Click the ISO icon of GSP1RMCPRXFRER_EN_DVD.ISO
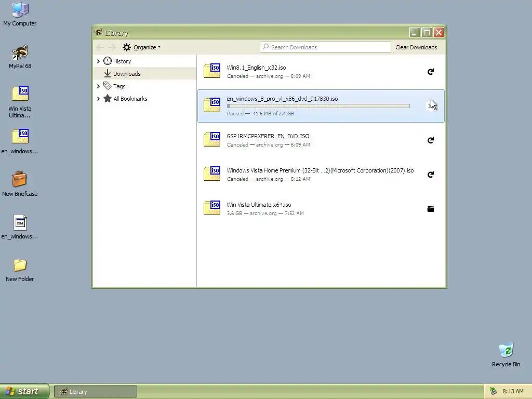The height and width of the screenshot is (399, 532). coord(212,139)
